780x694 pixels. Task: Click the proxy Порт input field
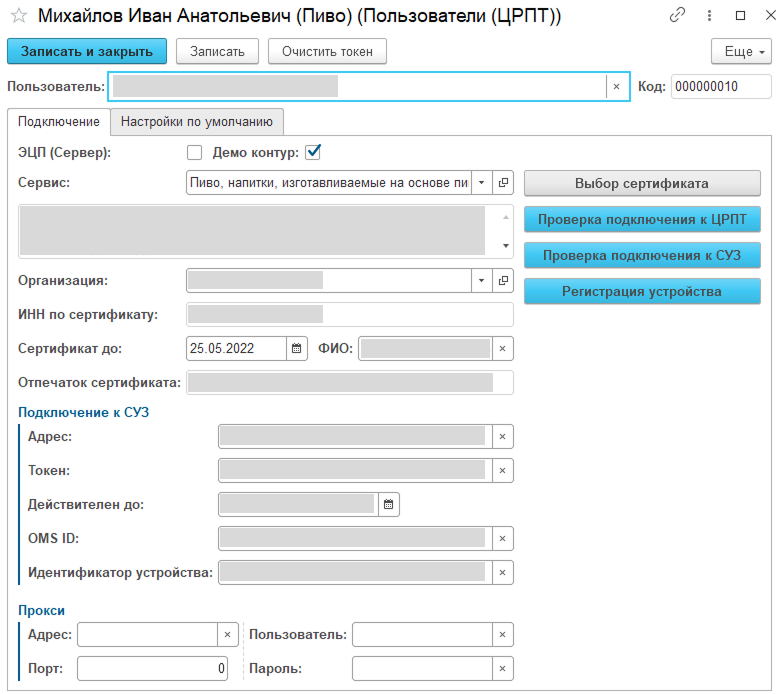tap(152, 668)
